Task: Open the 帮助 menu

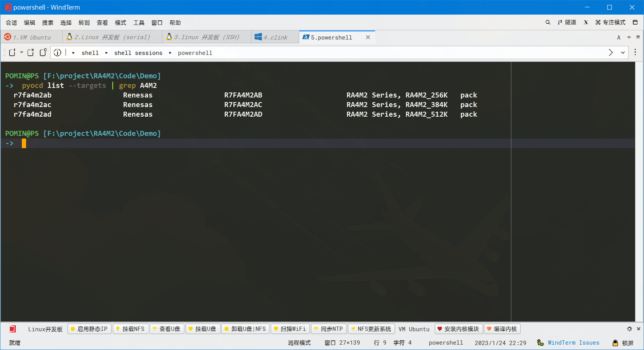Action: coord(175,23)
